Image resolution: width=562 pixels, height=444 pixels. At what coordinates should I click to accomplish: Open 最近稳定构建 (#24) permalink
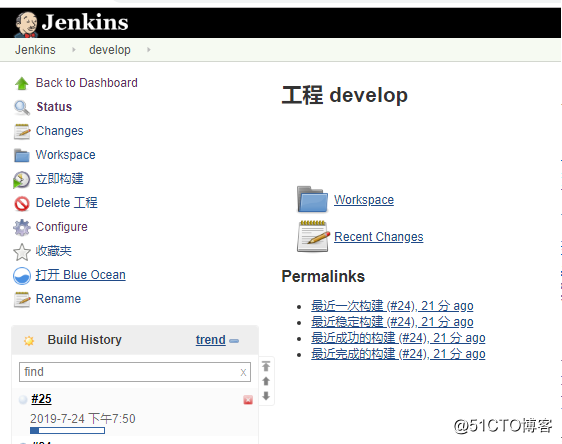point(392,322)
